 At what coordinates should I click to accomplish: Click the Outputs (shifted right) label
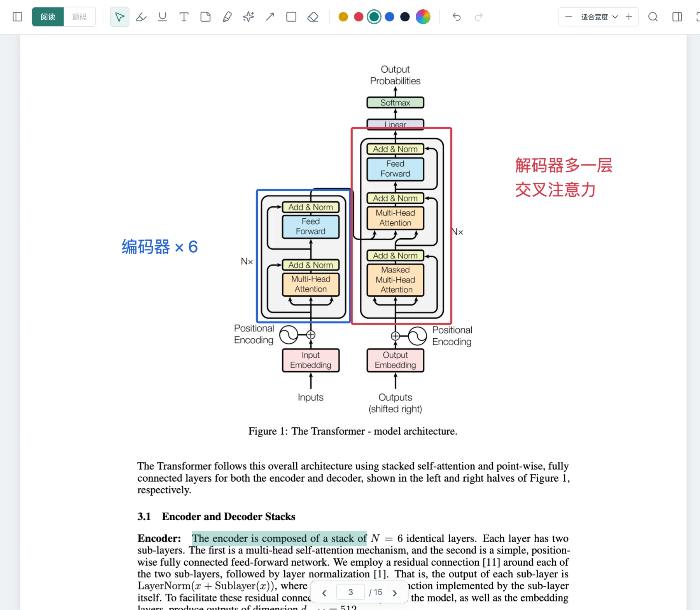point(395,403)
